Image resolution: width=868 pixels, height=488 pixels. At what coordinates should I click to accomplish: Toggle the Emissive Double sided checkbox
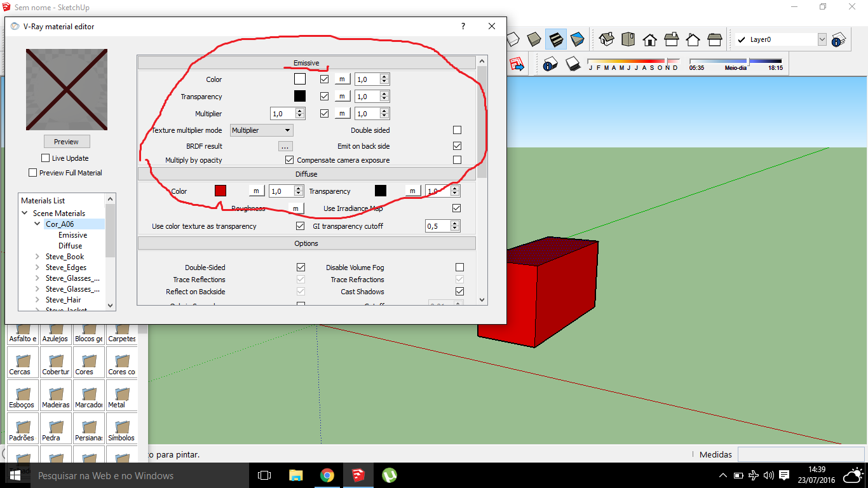point(457,130)
